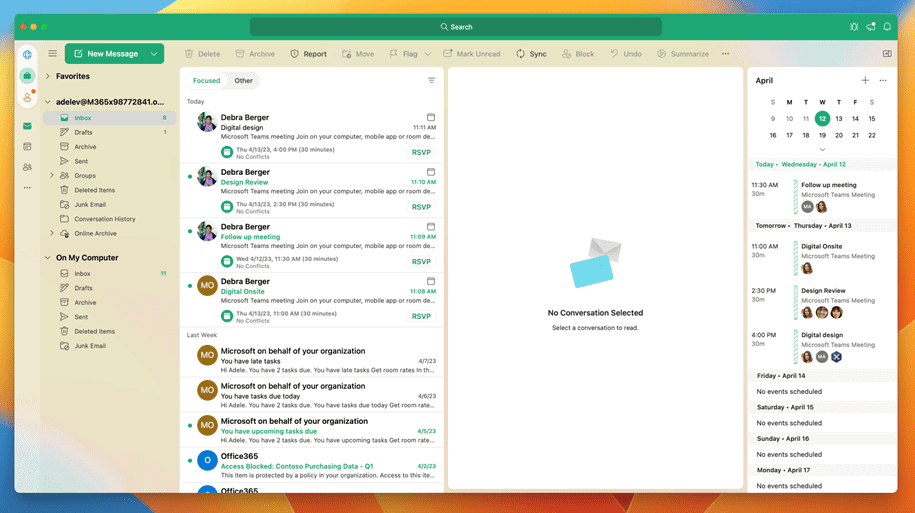
Task: Collapse the On My Computer section
Action: pyautogui.click(x=48, y=257)
